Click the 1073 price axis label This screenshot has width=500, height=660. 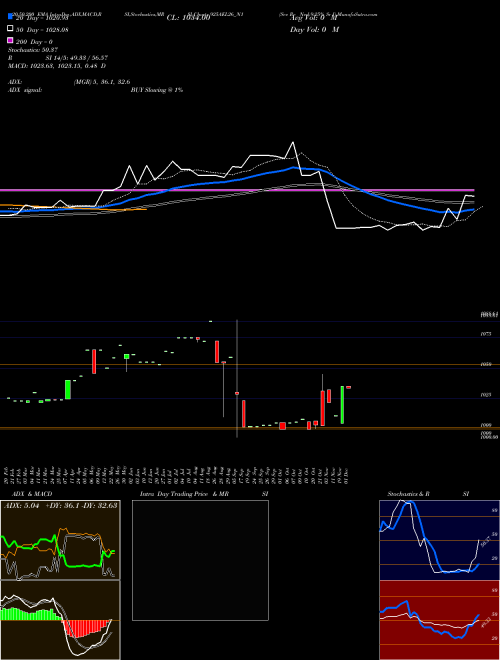486,334
